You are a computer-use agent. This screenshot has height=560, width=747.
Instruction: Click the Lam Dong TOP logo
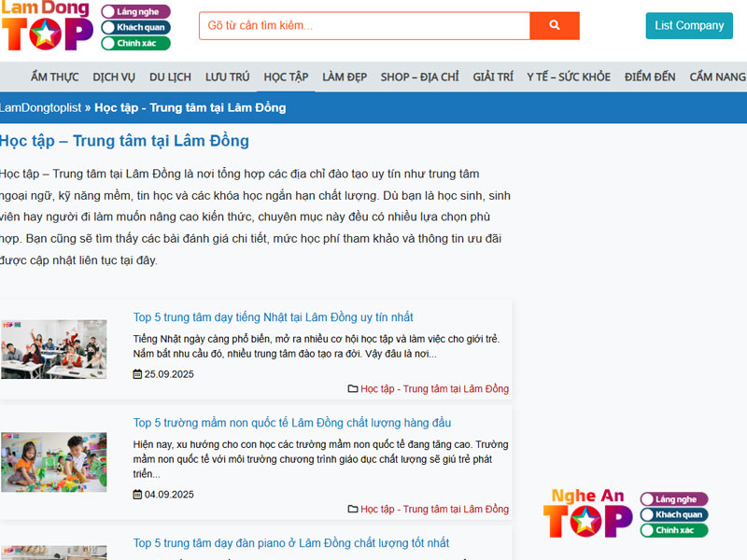[47, 26]
